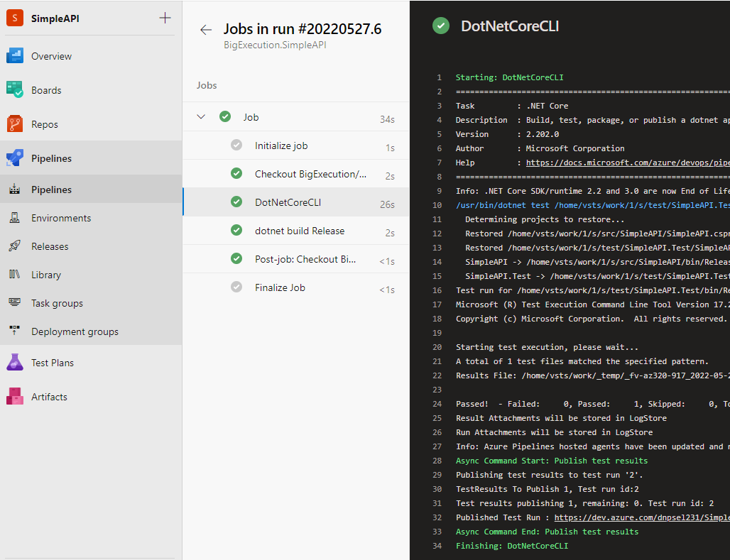Click the Releases rocket icon
This screenshot has width=730, height=560.
(15, 246)
